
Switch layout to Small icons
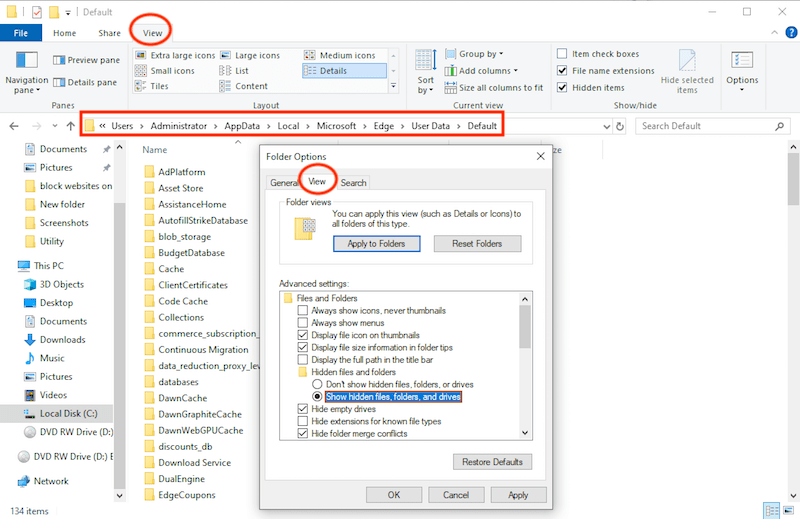click(165, 70)
